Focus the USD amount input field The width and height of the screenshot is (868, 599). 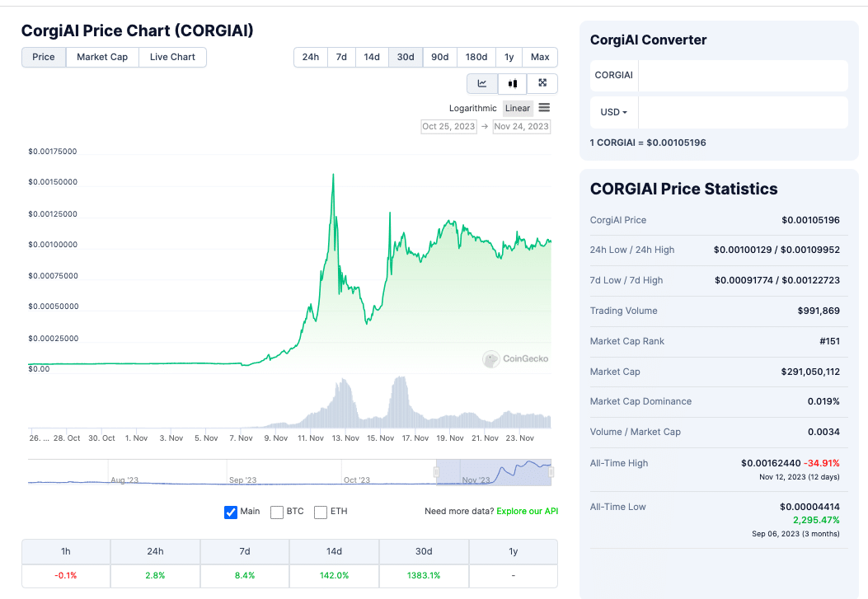click(743, 112)
